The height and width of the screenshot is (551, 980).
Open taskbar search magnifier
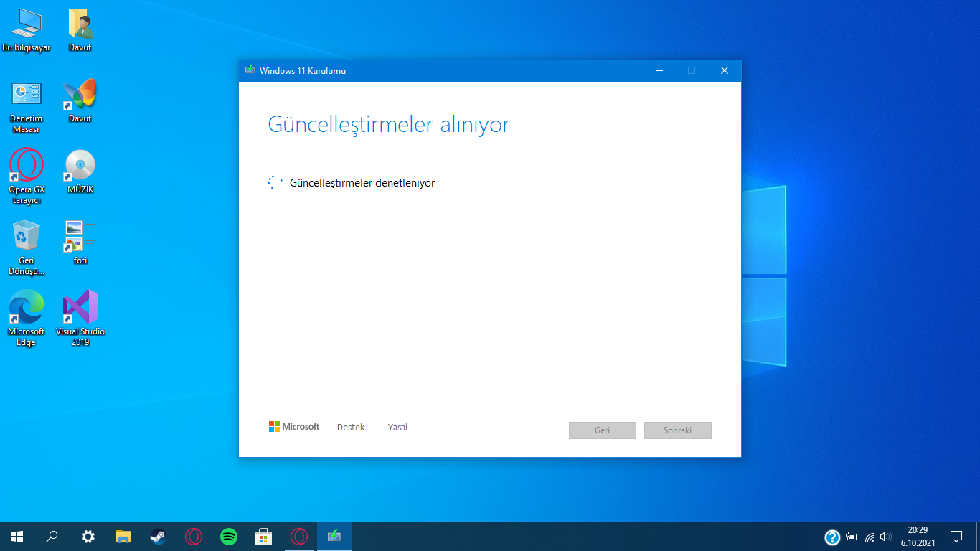[x=52, y=537]
